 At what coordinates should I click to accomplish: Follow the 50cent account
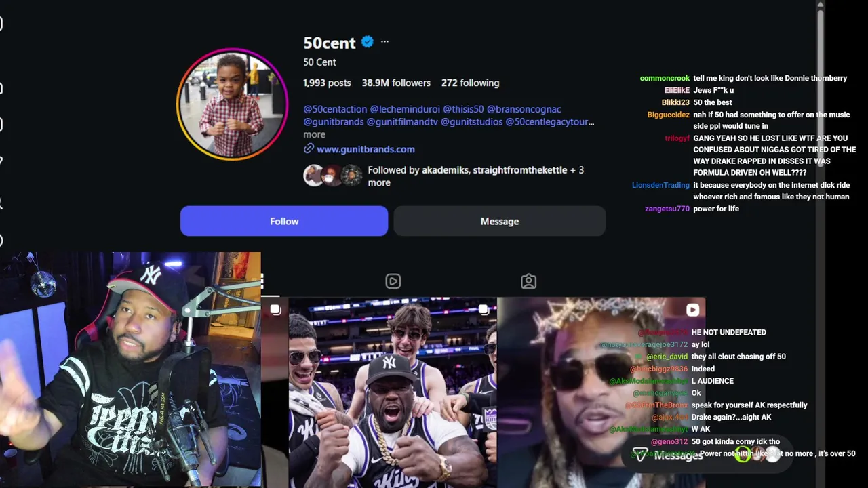[x=284, y=221]
